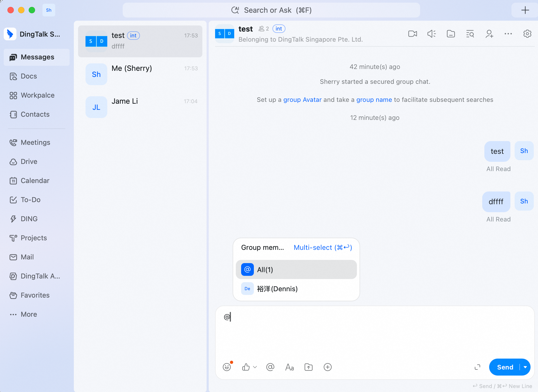
Task: Open Drive from the sidebar
Action: pyautogui.click(x=37, y=162)
